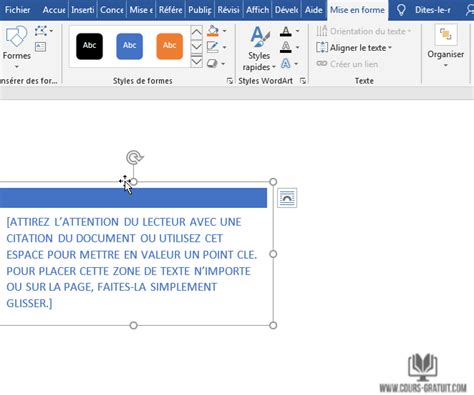Screen dimensions: 474x395
Task: Select the Mise en forme tab
Action: pos(357,10)
